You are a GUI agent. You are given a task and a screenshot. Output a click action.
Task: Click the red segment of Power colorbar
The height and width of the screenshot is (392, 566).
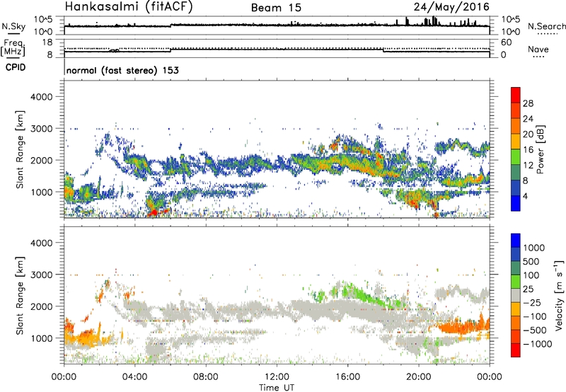pyautogui.click(x=516, y=96)
